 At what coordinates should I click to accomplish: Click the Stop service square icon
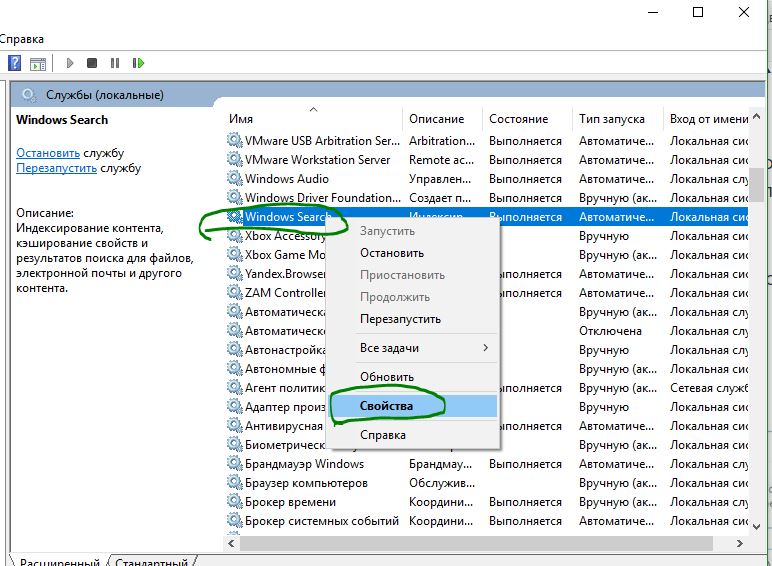[x=92, y=63]
